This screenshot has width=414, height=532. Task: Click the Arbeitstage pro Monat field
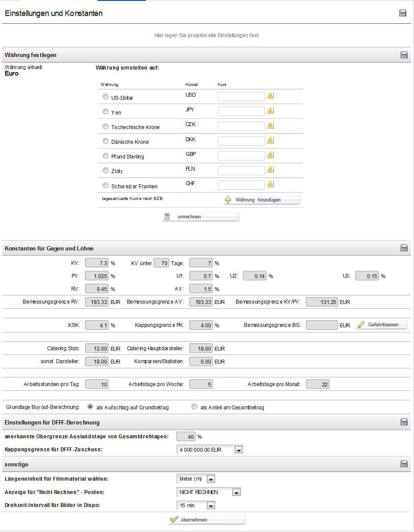[318, 384]
